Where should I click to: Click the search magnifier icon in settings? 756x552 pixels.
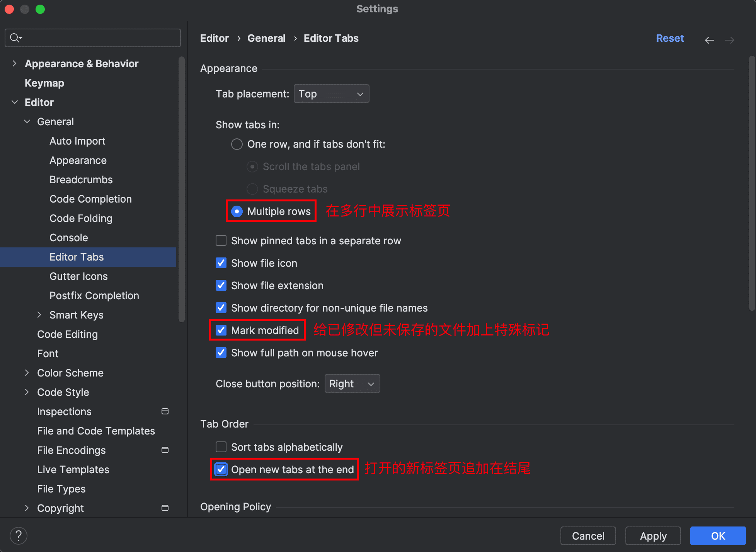[15, 38]
